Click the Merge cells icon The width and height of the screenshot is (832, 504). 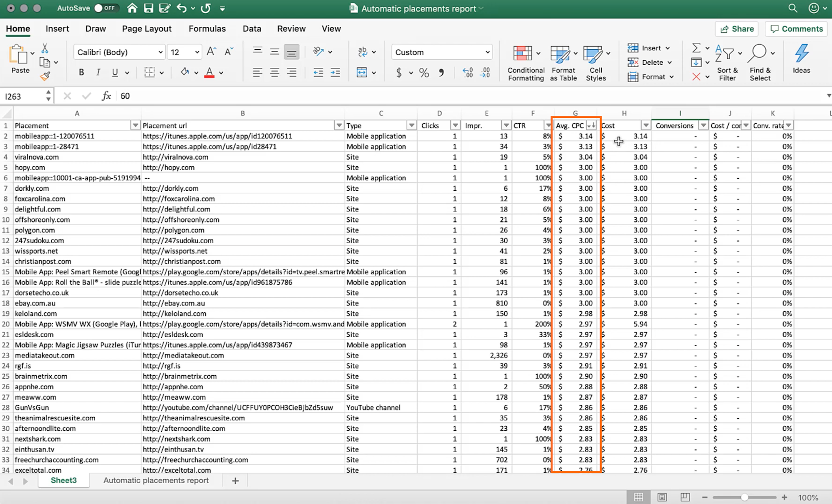click(x=362, y=73)
